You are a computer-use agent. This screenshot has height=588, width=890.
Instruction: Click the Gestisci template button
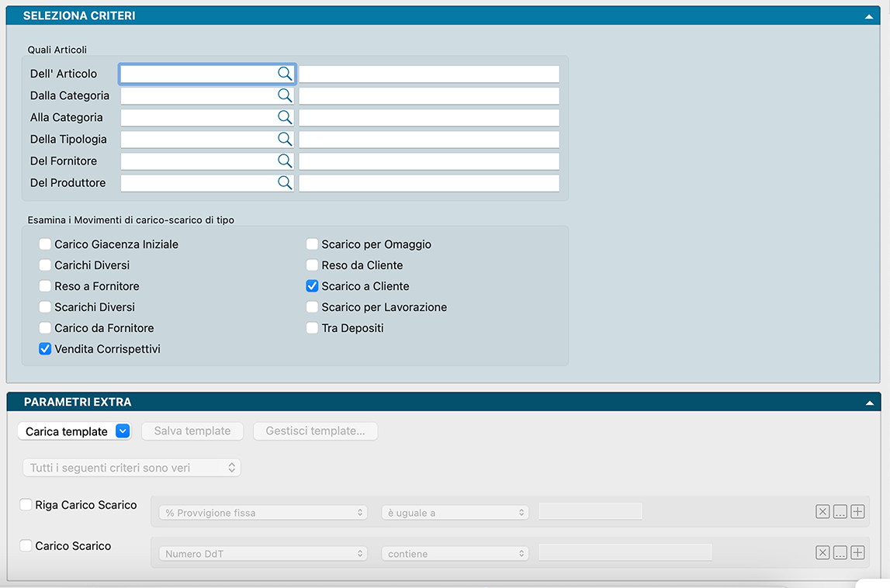[315, 431]
